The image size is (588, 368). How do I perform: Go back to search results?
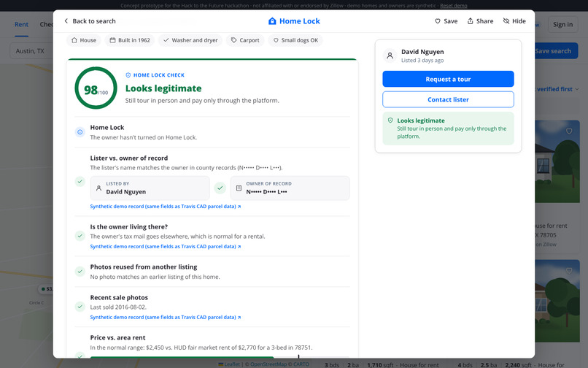[90, 21]
